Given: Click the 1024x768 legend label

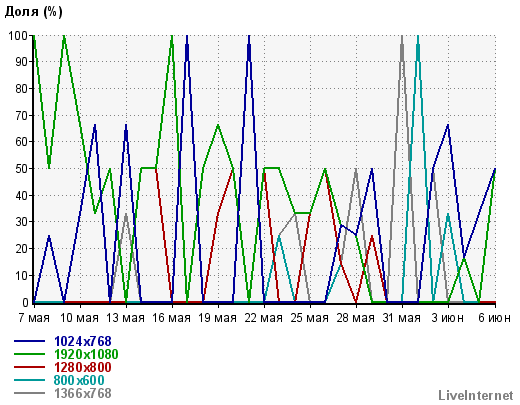Looking at the screenshot, I should point(83,341).
